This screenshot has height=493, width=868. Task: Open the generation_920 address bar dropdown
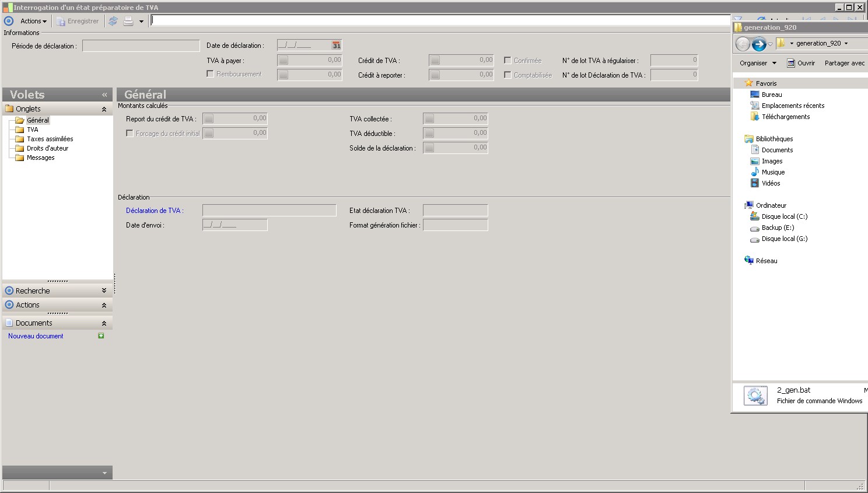coord(846,44)
